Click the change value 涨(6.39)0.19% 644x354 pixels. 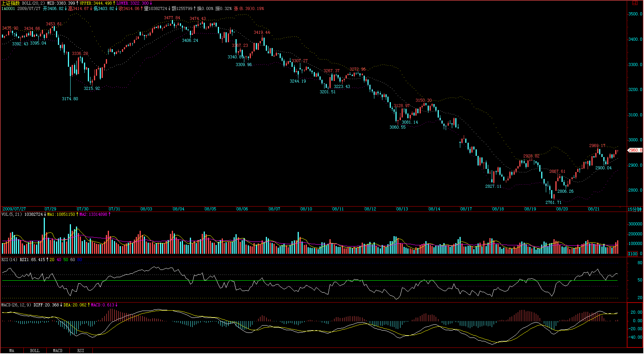(249, 8)
